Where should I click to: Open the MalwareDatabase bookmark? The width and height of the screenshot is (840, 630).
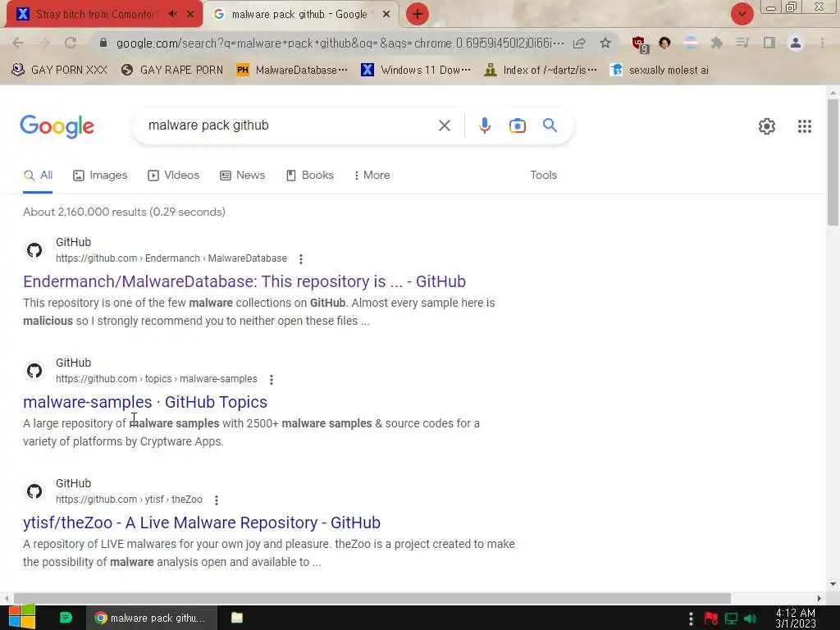(x=292, y=71)
